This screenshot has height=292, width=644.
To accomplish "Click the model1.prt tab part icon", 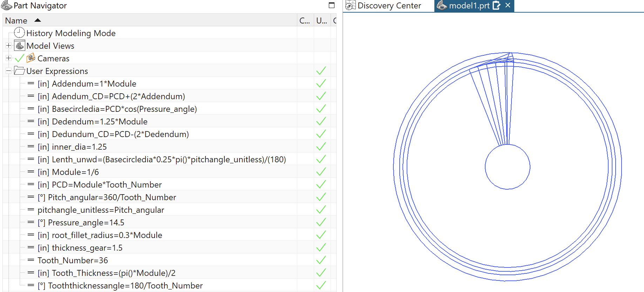I will [x=442, y=5].
